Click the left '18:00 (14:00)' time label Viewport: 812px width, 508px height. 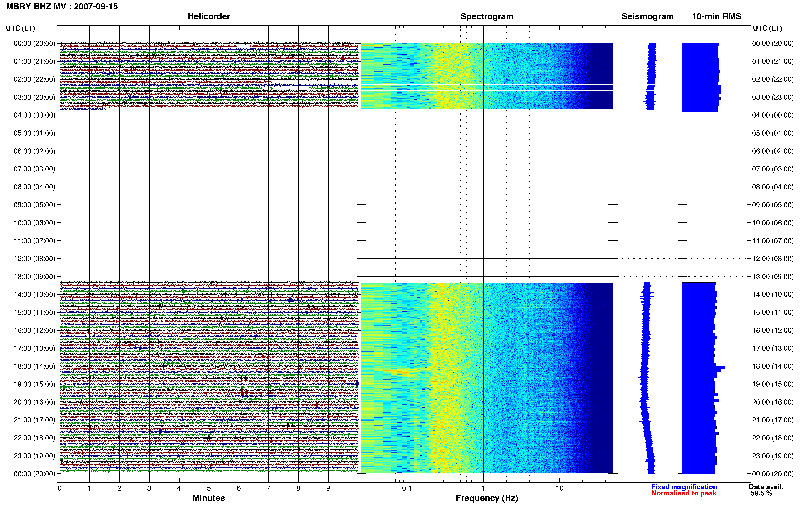click(34, 366)
